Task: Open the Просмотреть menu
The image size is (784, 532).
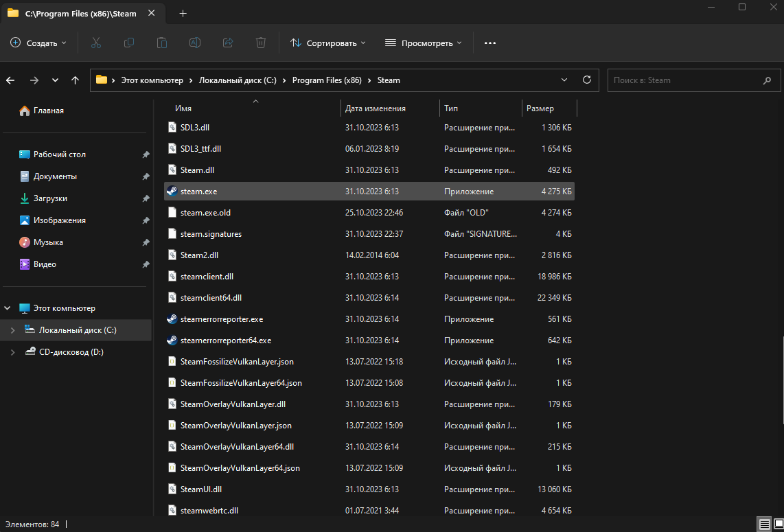Action: 424,43
